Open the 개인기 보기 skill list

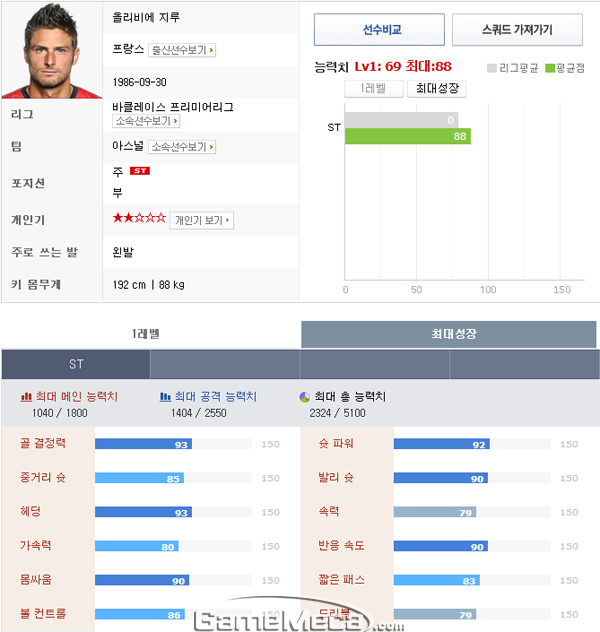(x=201, y=220)
